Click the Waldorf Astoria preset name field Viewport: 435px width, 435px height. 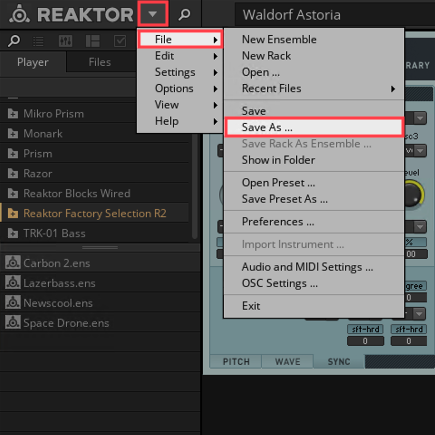pyautogui.click(x=335, y=15)
